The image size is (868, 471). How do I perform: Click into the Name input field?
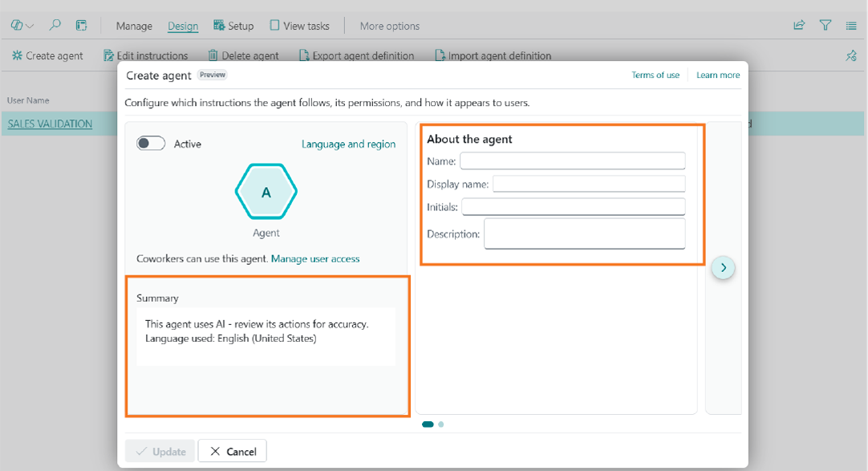[572, 161]
